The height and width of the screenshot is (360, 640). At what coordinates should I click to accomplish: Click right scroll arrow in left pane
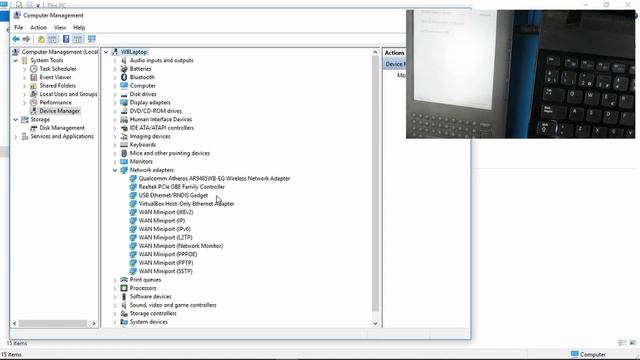tap(94, 323)
